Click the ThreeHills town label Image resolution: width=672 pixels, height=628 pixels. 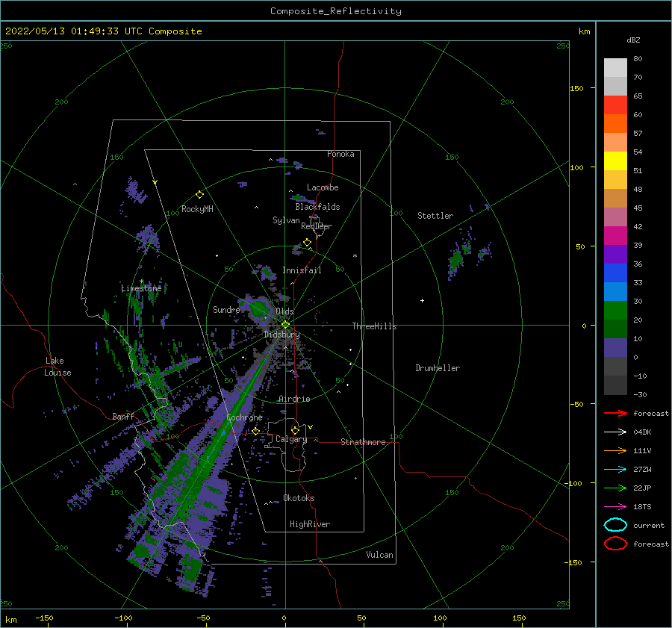(x=374, y=326)
